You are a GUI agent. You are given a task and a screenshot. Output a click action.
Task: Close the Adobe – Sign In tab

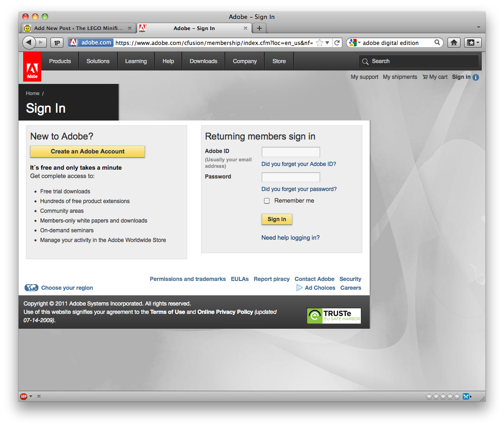click(245, 28)
